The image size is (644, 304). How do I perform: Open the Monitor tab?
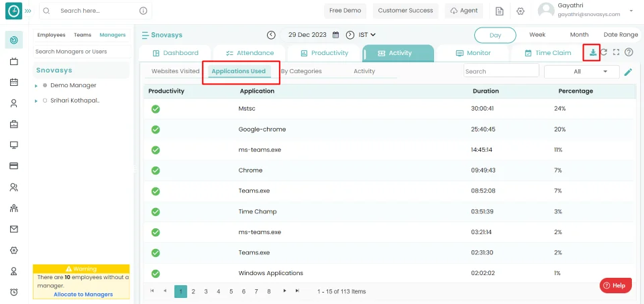pyautogui.click(x=473, y=53)
